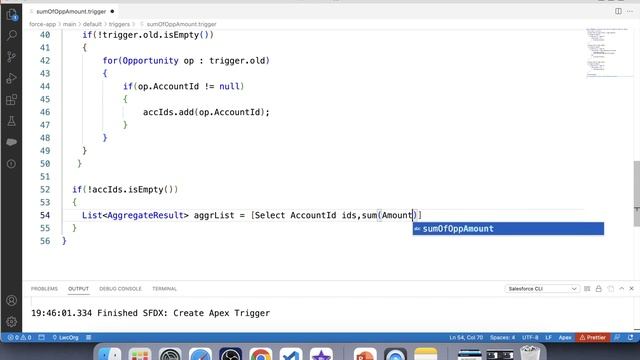The width and height of the screenshot is (640, 360).
Task: Accept the sumOfOppAmount autocomplete suggestion
Action: [508, 229]
